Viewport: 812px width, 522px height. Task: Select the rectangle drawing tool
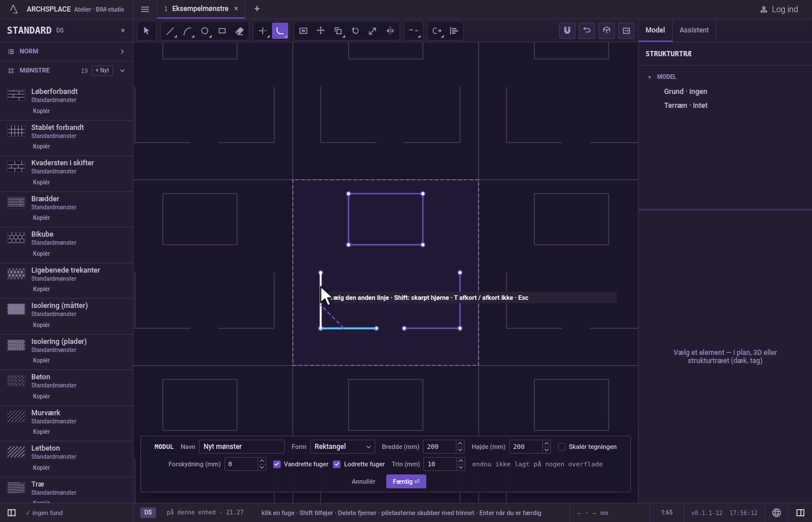(x=222, y=31)
